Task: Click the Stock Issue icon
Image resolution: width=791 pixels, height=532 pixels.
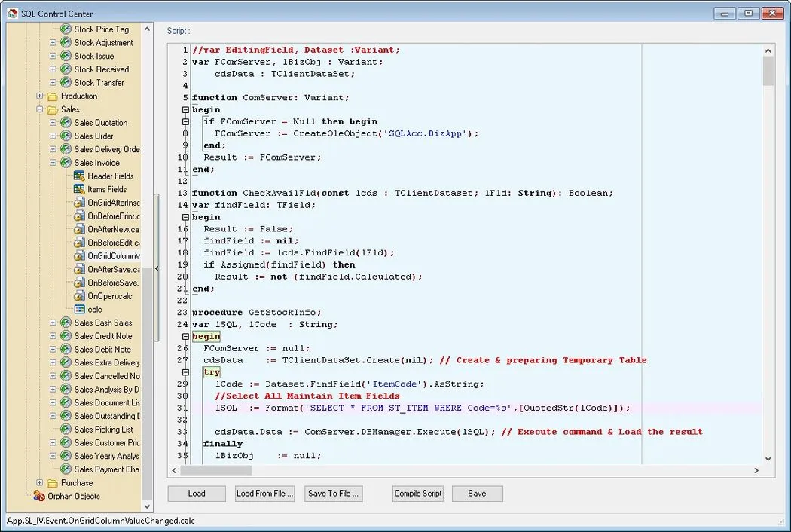Action: (x=66, y=56)
